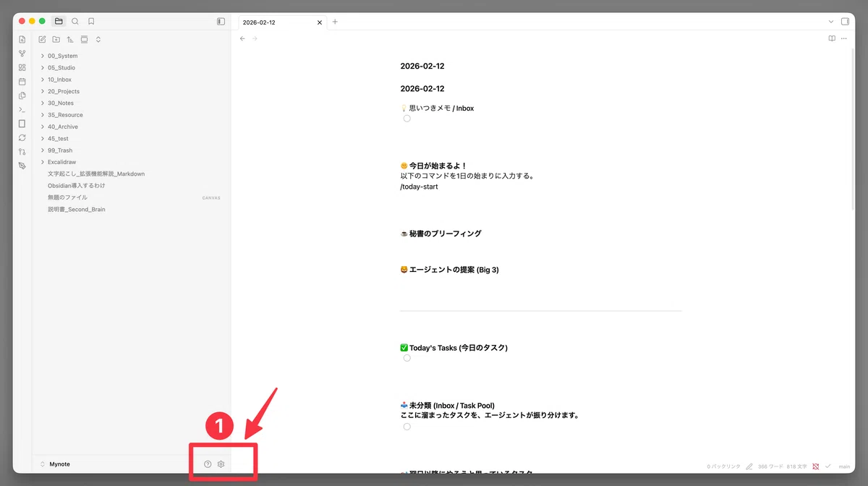Open graph view from ribbon
This screenshot has height=486, width=868.
tap(22, 54)
